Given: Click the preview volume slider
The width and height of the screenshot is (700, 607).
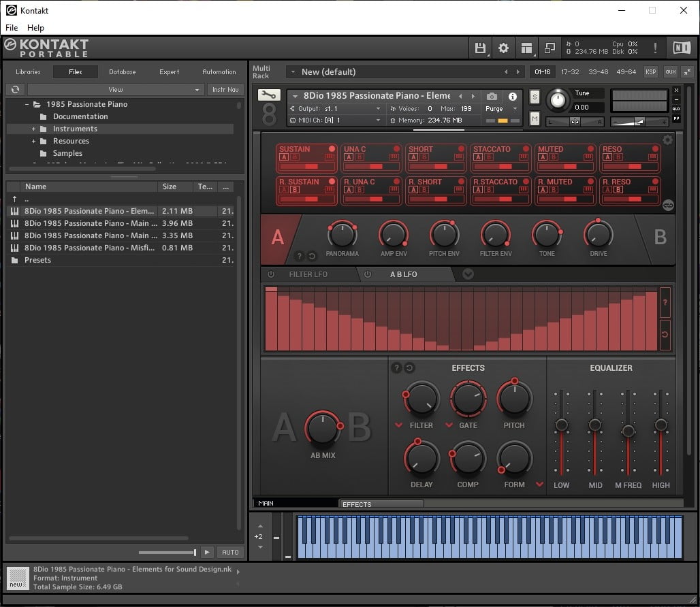Looking at the screenshot, I should pos(168,552).
